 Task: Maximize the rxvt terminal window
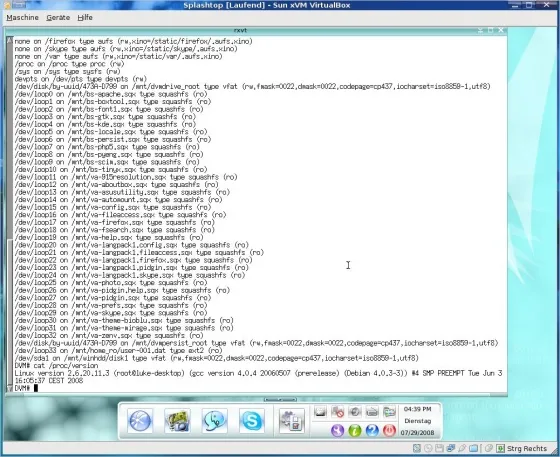pos(490,30)
